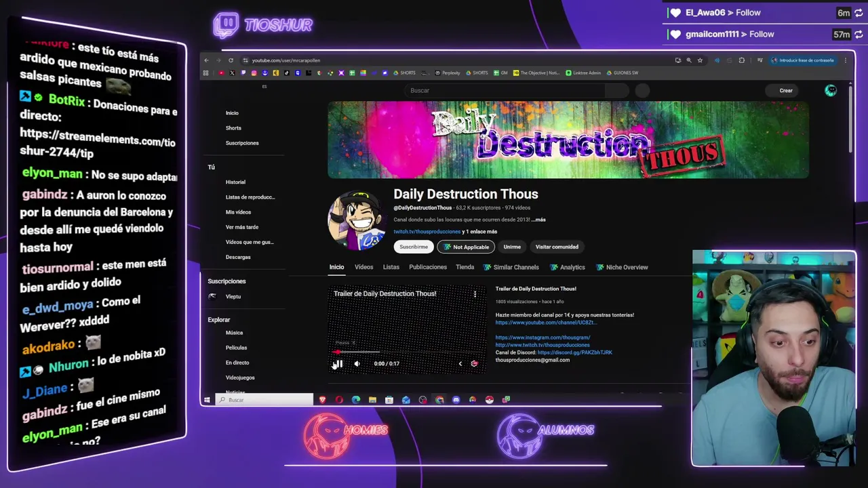Open the Niche Overview tab

(x=622, y=267)
